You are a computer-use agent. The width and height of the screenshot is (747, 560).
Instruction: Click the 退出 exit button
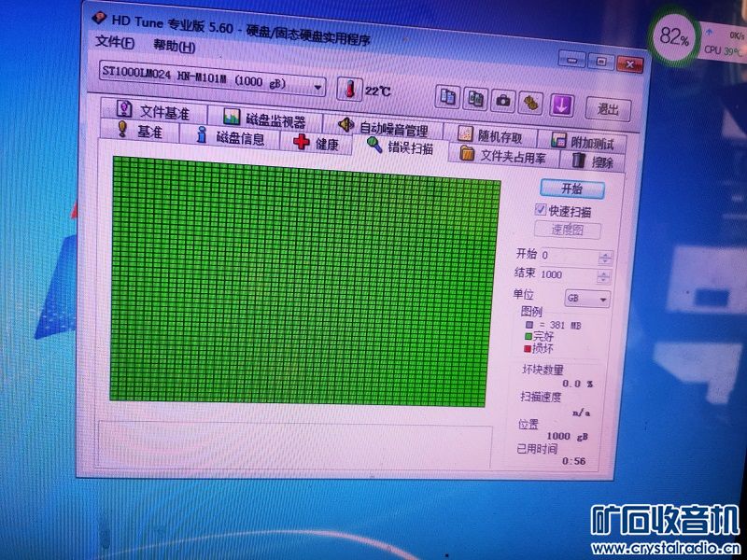click(x=608, y=109)
